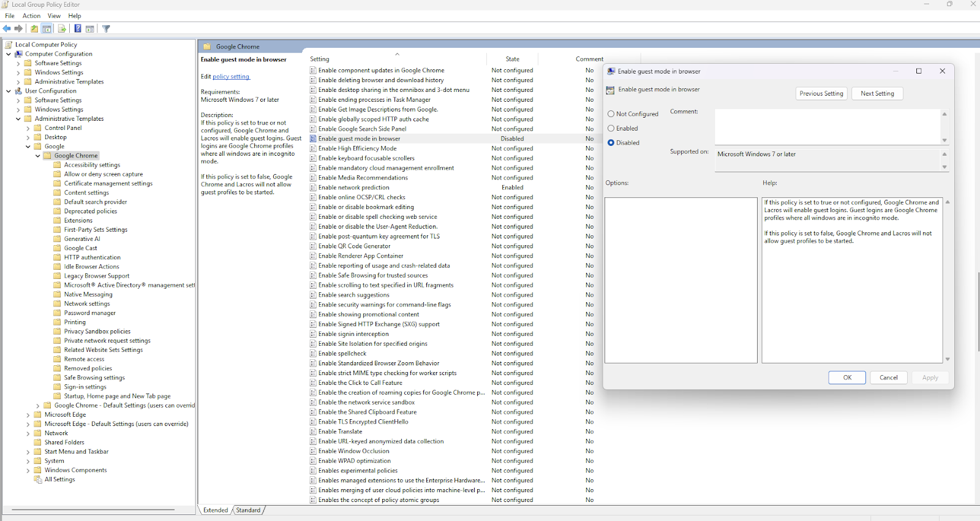The width and height of the screenshot is (980, 521).
Task: Click folder icon beside Accessibility settings
Action: pos(58,165)
